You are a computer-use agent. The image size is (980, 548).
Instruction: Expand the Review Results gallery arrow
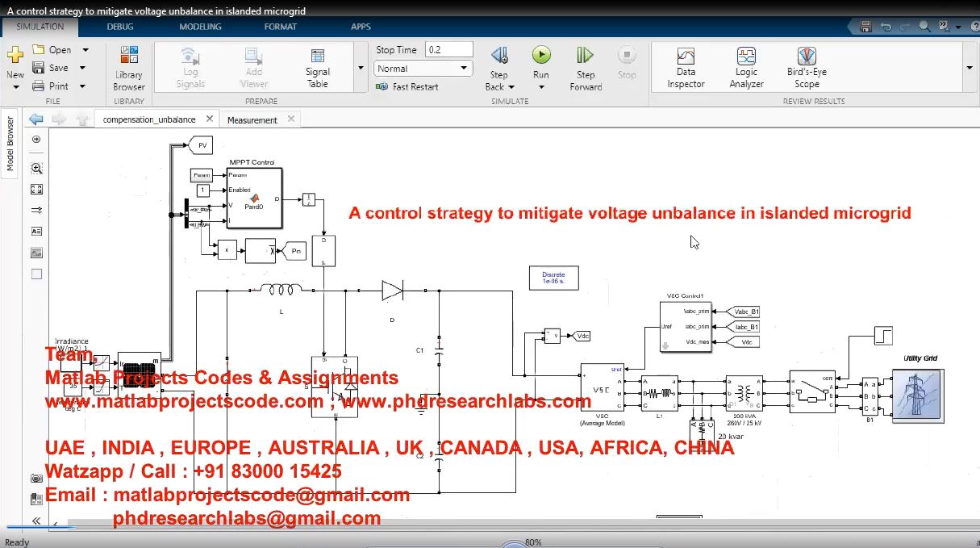coord(968,68)
